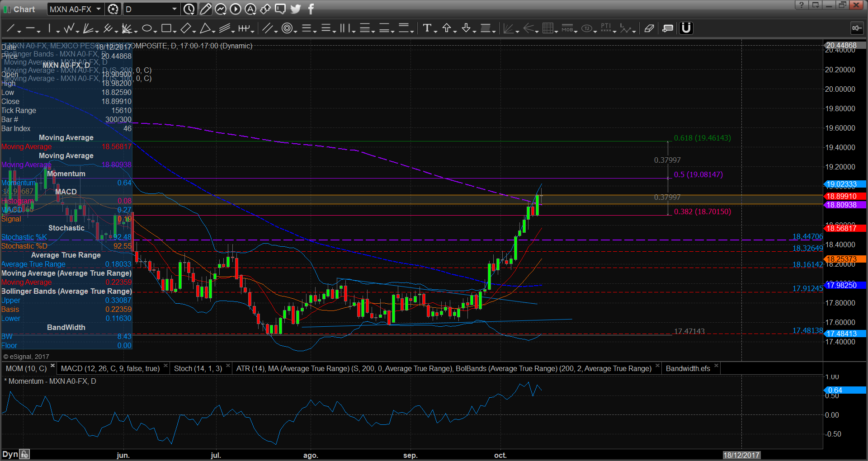Select the eraser tool
Screen dimensions: 868x461
(649, 28)
